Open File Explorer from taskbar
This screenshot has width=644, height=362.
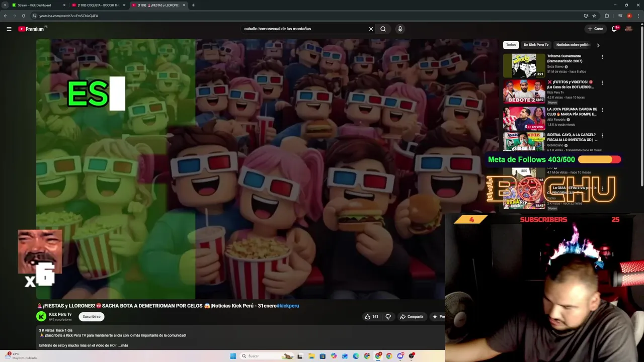(x=311, y=356)
